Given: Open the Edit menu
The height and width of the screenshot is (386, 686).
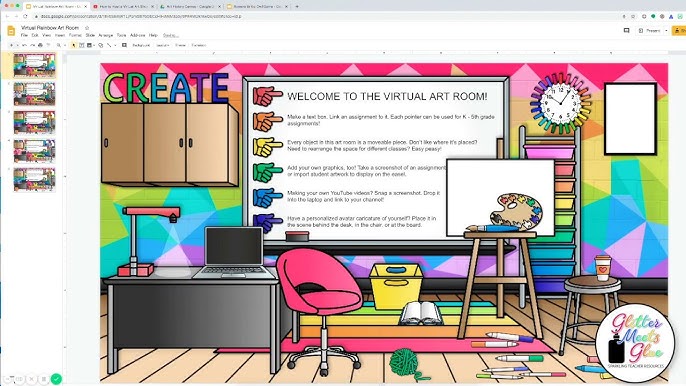Looking at the screenshot, I should (x=35, y=35).
